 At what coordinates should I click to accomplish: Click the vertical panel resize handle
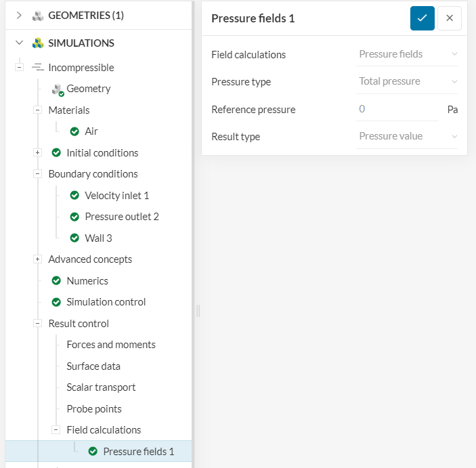tap(198, 311)
